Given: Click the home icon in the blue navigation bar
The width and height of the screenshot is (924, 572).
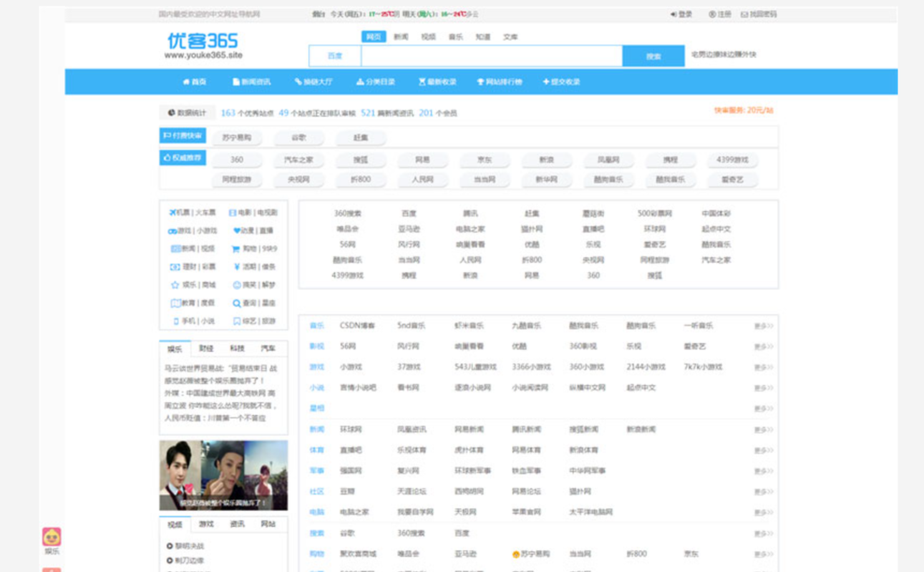Looking at the screenshot, I should [186, 82].
